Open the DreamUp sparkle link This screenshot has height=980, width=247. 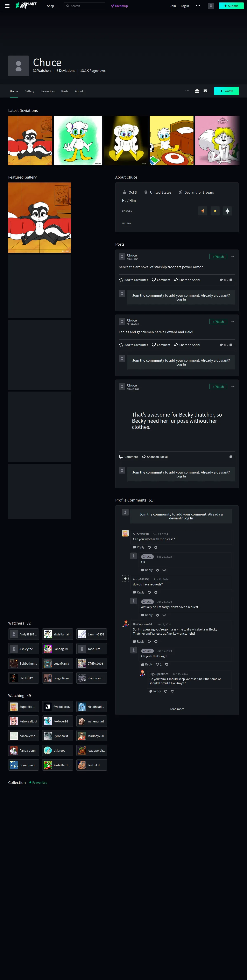(x=119, y=6)
